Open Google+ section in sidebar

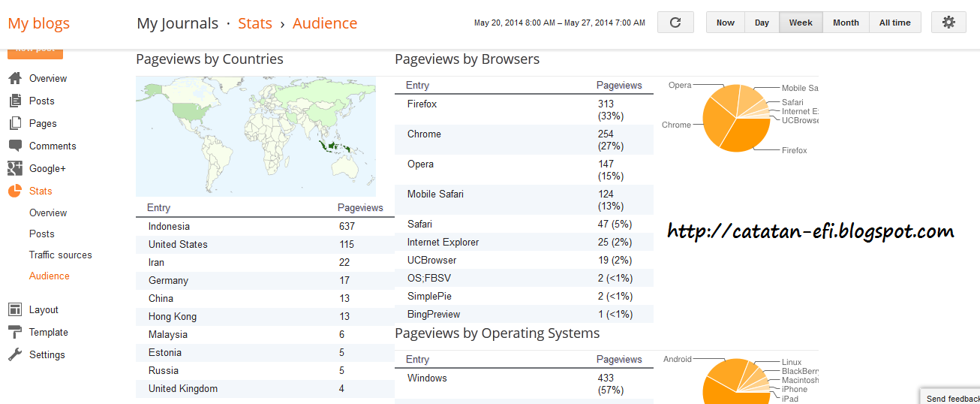click(47, 168)
